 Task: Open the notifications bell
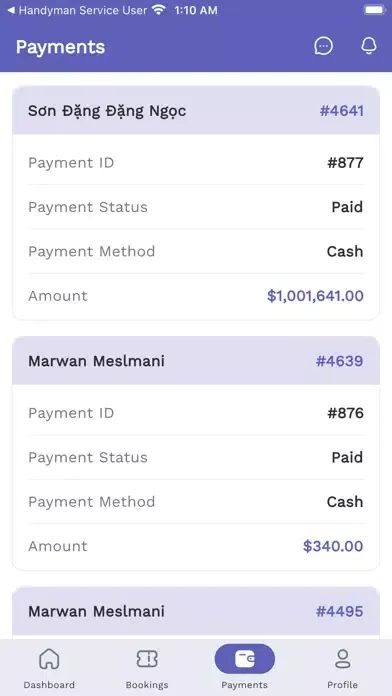[x=369, y=46]
